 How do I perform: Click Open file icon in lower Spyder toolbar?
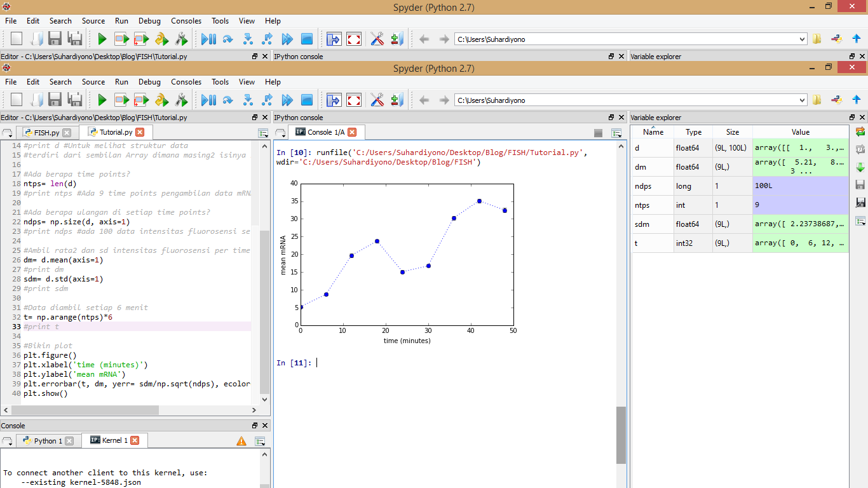[x=36, y=100]
